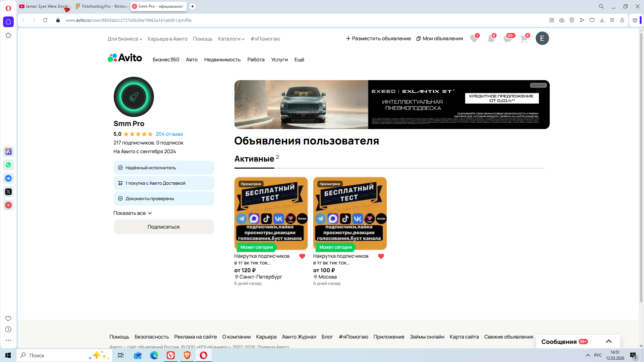Click the Avito logo
The width and height of the screenshot is (644, 362).
[x=125, y=58]
